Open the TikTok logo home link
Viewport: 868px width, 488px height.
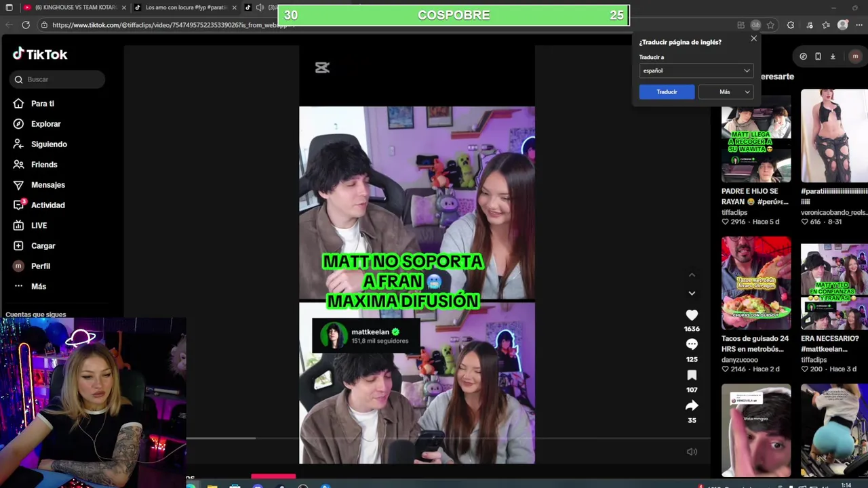coord(40,54)
